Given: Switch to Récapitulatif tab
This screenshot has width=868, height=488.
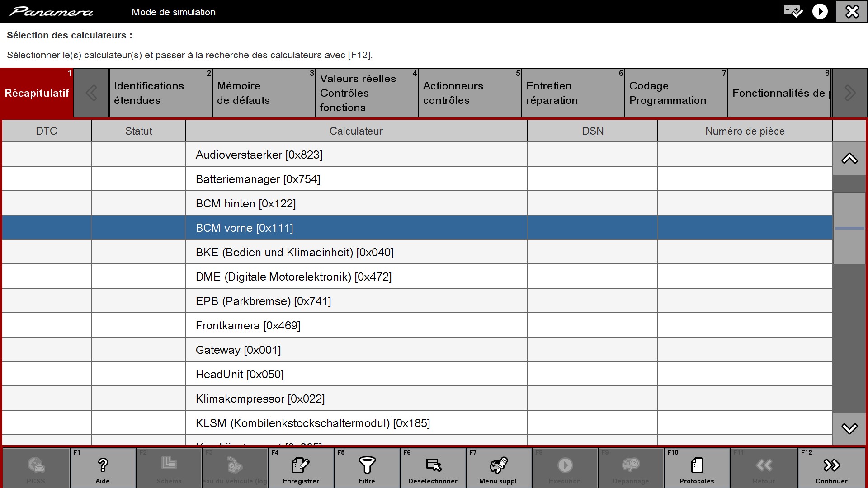Looking at the screenshot, I should [37, 93].
